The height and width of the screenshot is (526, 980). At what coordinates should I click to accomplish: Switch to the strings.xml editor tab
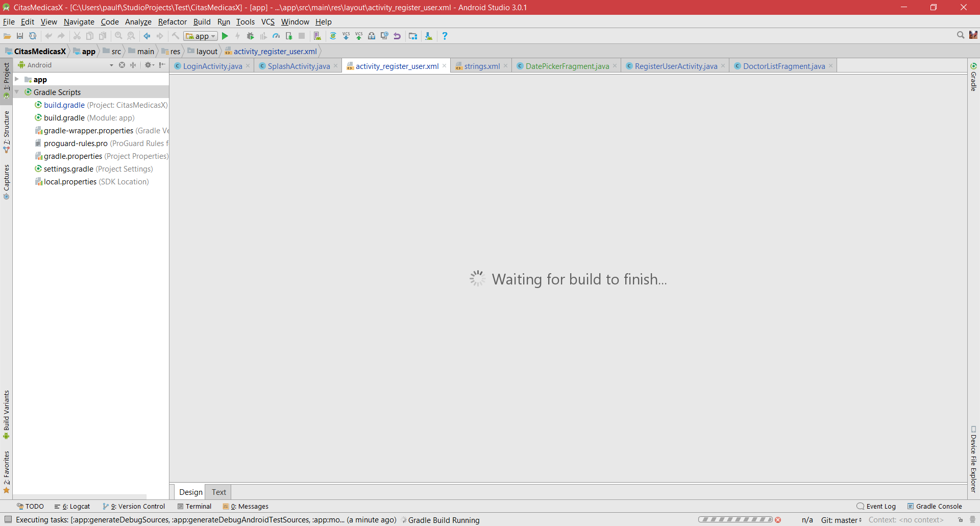(x=481, y=66)
